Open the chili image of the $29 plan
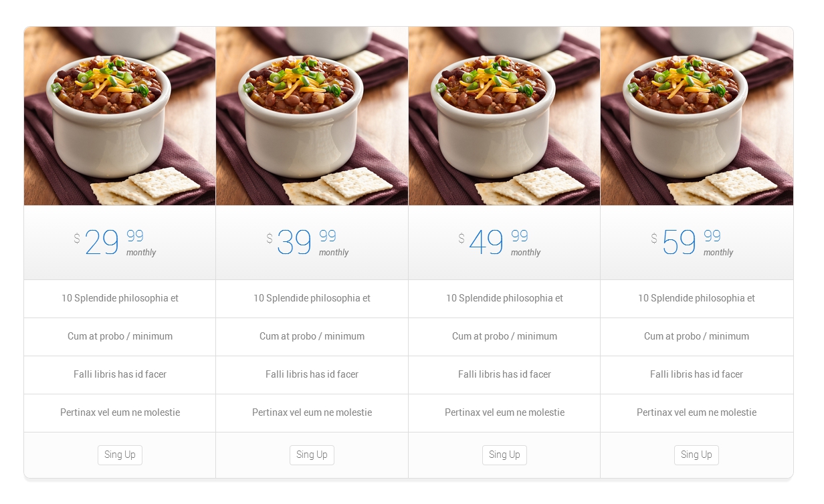The width and height of the screenshot is (824, 504). 120,116
